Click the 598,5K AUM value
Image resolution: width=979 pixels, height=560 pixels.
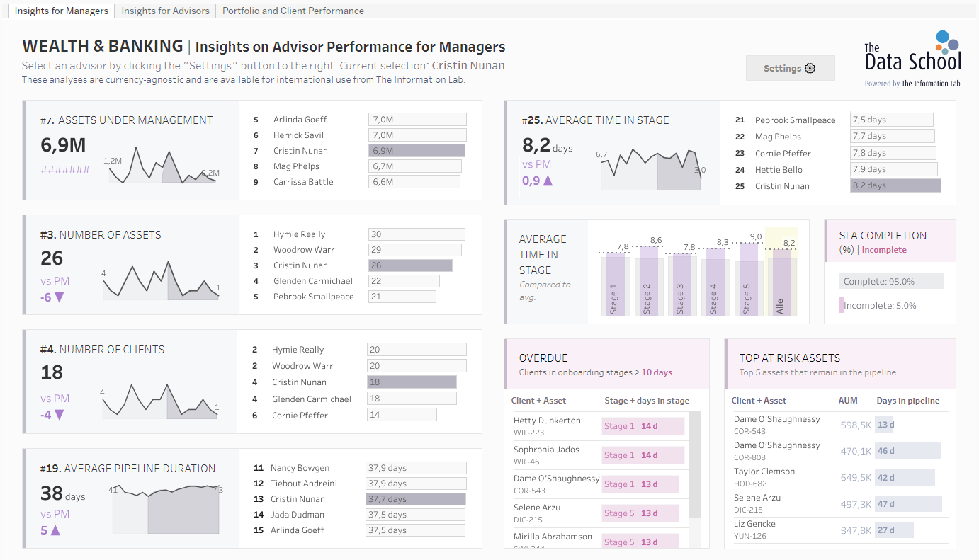(856, 425)
